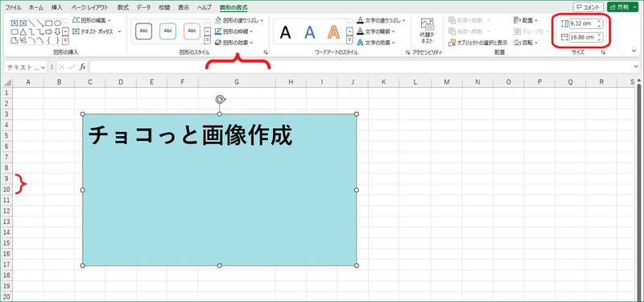Open 代替テキスト alt text pane
This screenshot has height=302, width=644.
[427, 31]
